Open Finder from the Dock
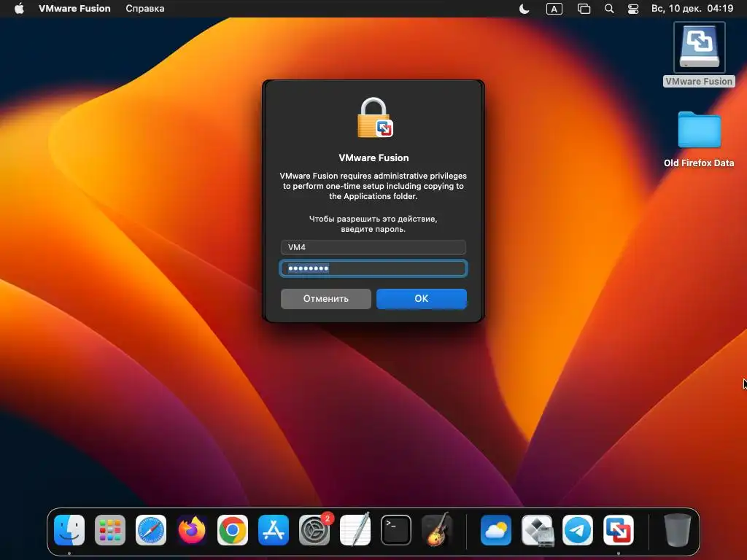This screenshot has height=560, width=747. point(69,530)
